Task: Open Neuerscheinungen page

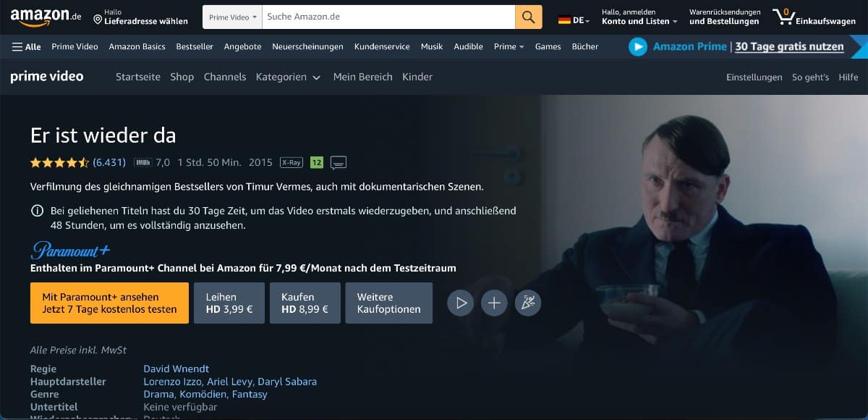Action: (x=307, y=46)
